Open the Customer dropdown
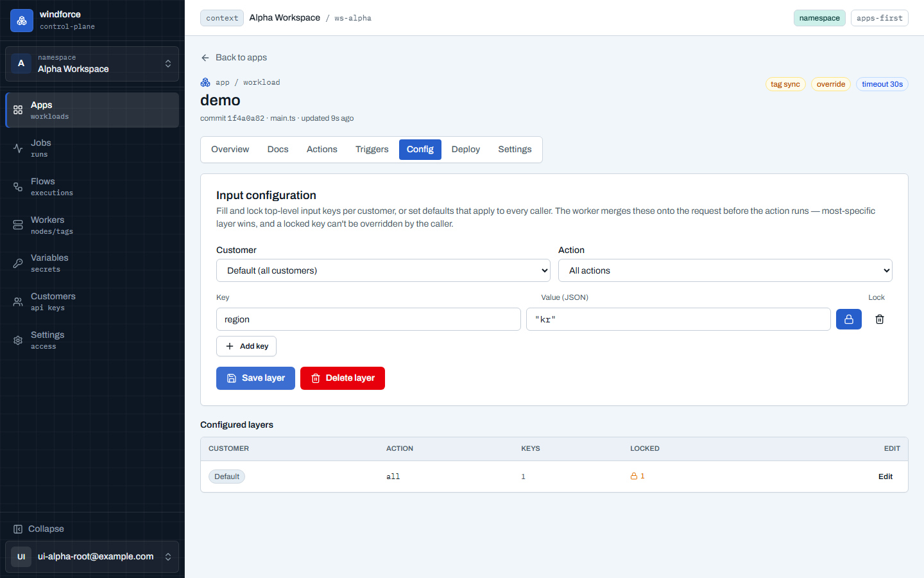Image resolution: width=924 pixels, height=578 pixels. [383, 270]
